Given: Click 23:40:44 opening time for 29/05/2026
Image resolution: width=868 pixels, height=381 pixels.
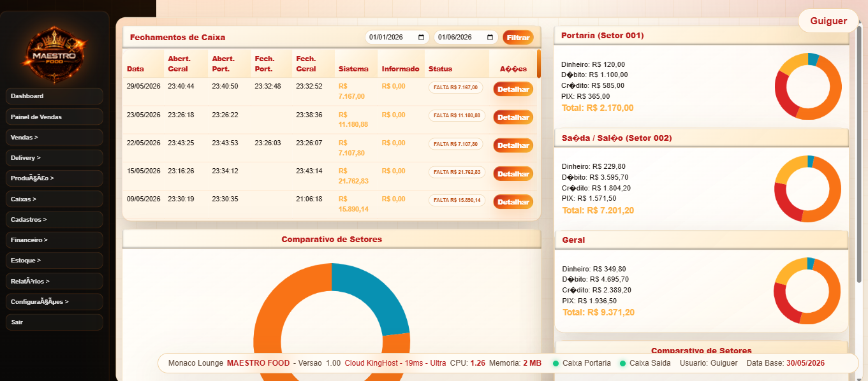Looking at the screenshot, I should [181, 86].
